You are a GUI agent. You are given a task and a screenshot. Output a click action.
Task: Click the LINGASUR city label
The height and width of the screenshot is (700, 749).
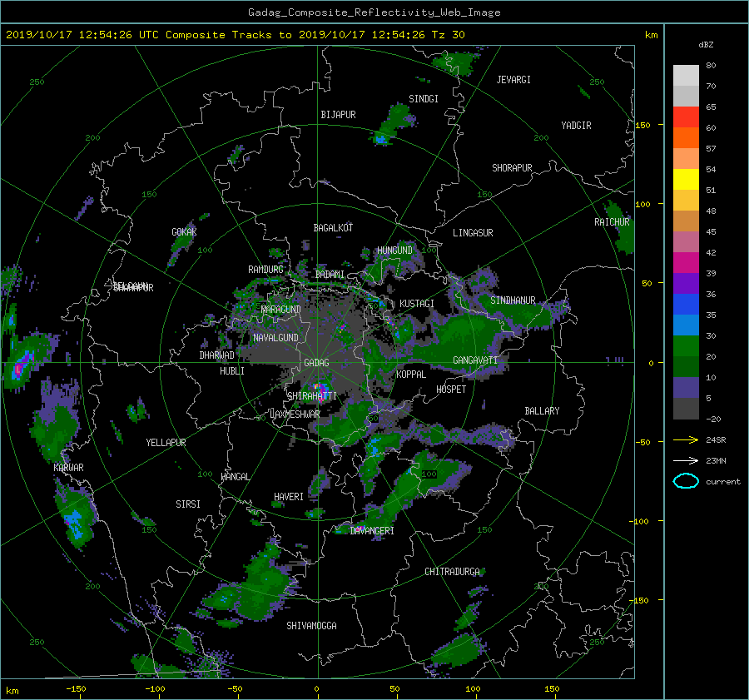[473, 233]
